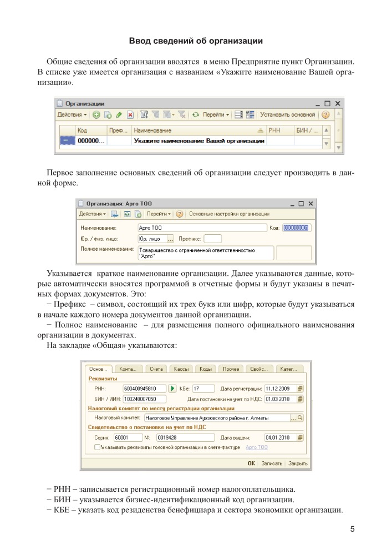Click the green Add organization icon
This screenshot has width=392, height=555.
(x=96, y=115)
